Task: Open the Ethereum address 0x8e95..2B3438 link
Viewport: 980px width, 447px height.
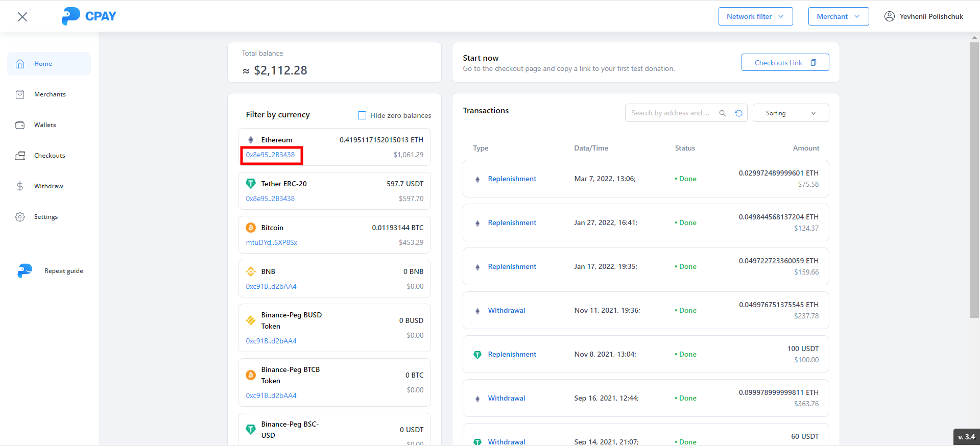Action: [x=271, y=155]
